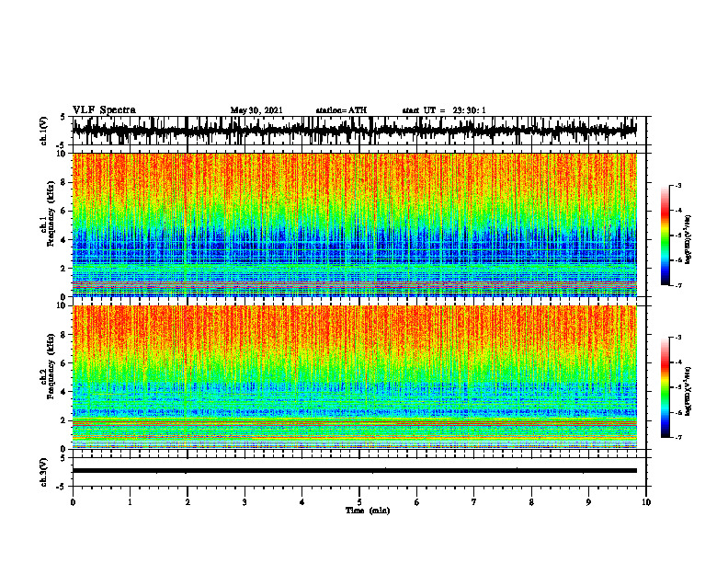Click time axis tick label 2

[188, 502]
